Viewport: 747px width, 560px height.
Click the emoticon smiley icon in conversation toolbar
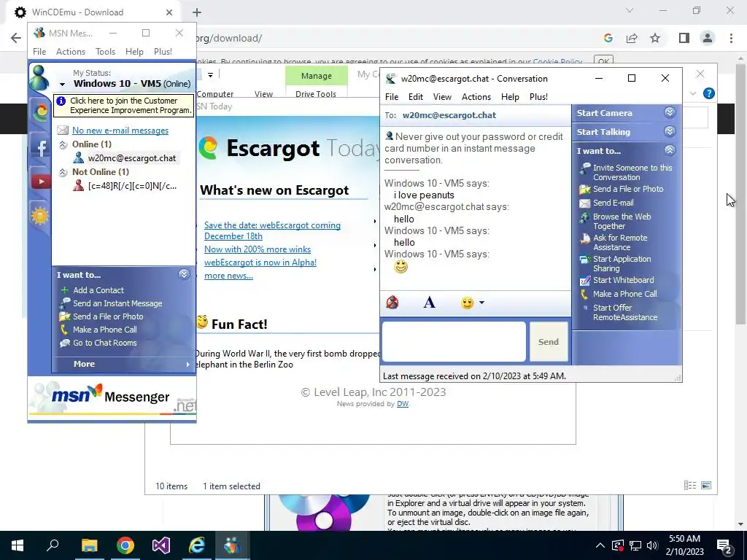coord(467,303)
